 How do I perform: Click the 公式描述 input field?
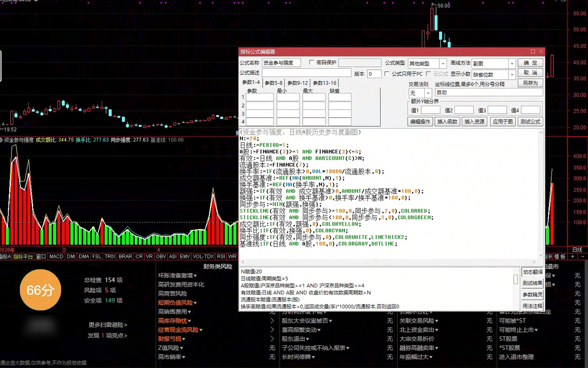pos(307,73)
